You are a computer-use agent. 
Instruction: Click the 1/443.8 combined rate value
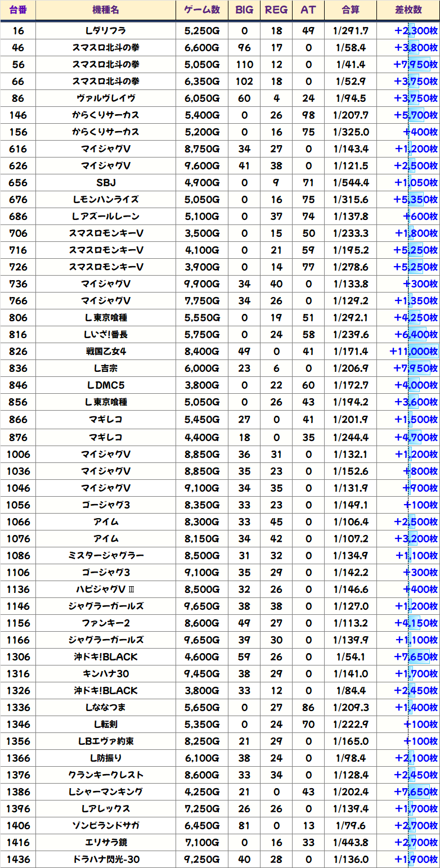click(351, 843)
